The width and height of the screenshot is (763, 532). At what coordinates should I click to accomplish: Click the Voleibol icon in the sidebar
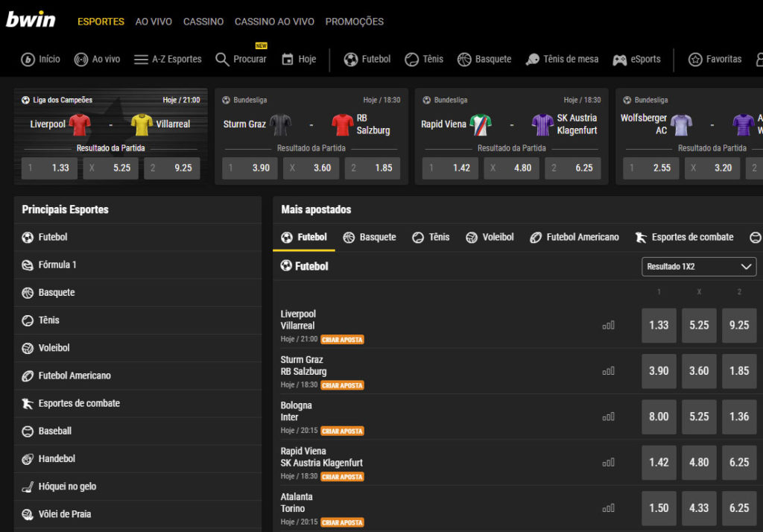point(28,348)
